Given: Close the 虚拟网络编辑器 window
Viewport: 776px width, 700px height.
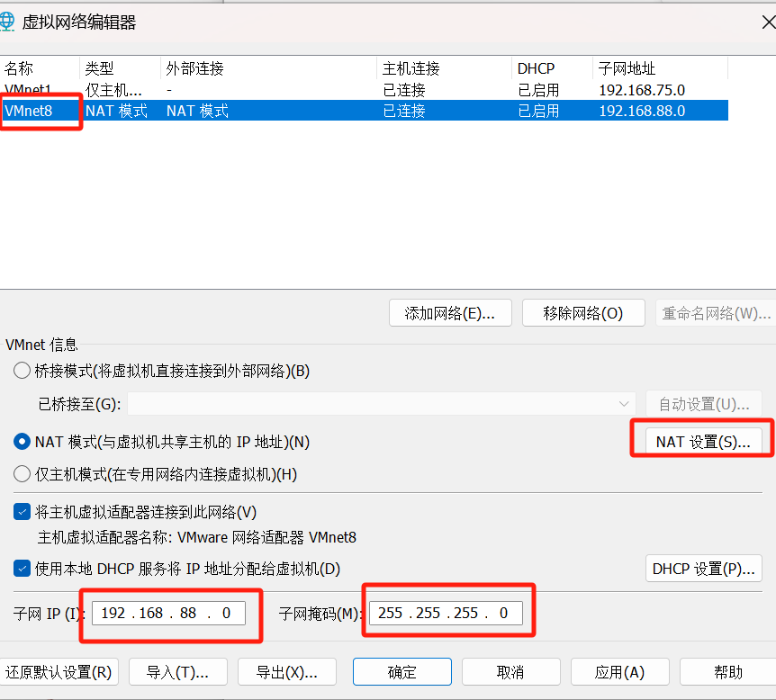Looking at the screenshot, I should 769,22.
